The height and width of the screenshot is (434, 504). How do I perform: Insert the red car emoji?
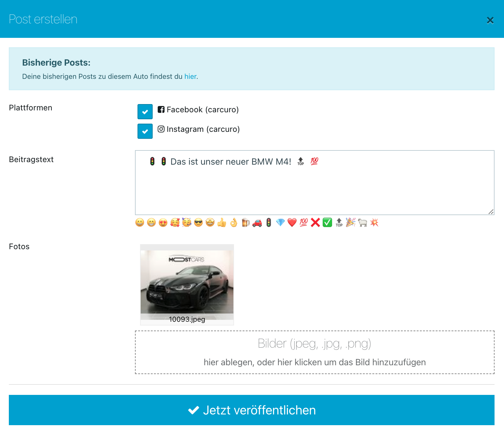[x=257, y=222]
